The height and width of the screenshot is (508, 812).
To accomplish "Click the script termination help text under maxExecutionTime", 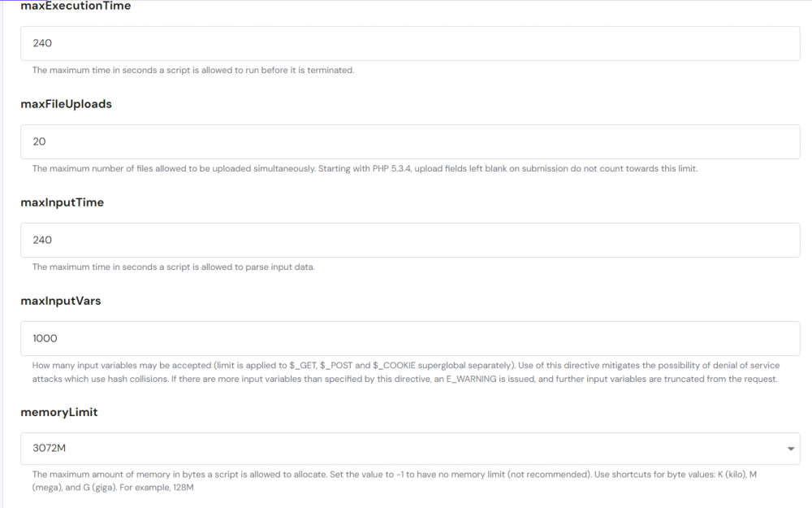I will point(192,71).
